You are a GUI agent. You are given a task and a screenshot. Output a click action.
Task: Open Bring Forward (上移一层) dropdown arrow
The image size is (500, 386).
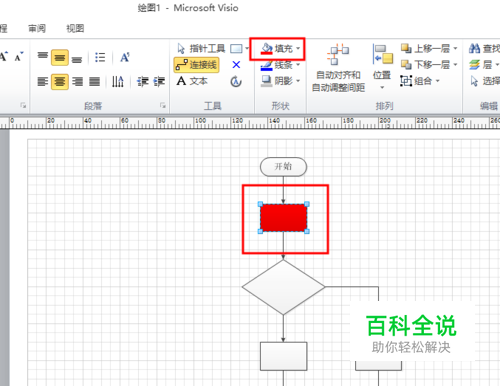(x=455, y=49)
